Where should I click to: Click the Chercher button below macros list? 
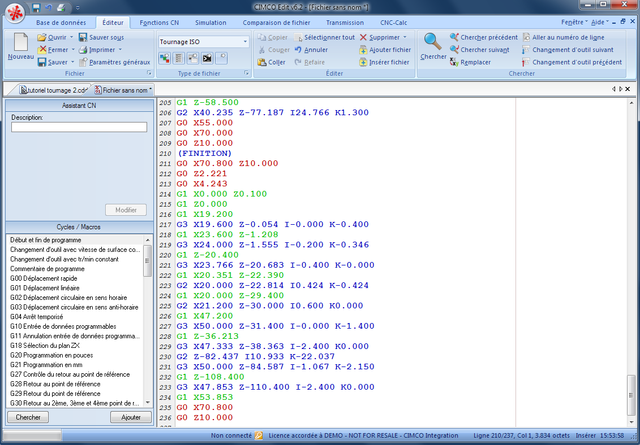28,417
